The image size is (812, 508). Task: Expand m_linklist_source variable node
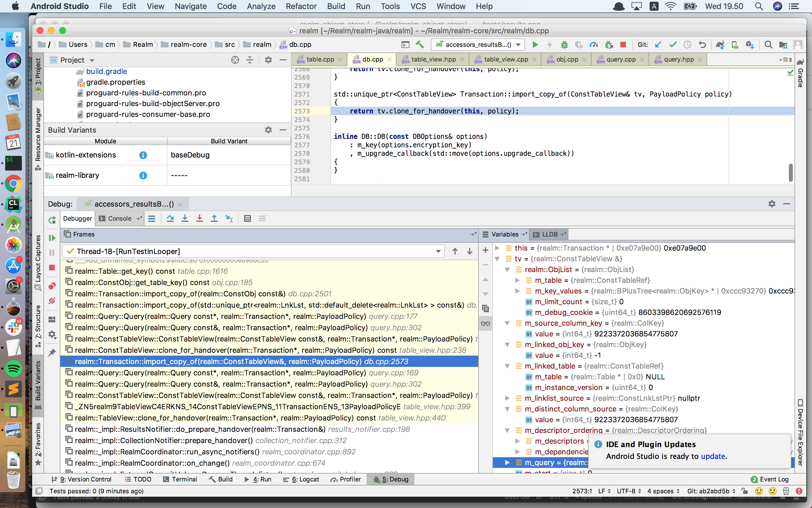coord(507,398)
